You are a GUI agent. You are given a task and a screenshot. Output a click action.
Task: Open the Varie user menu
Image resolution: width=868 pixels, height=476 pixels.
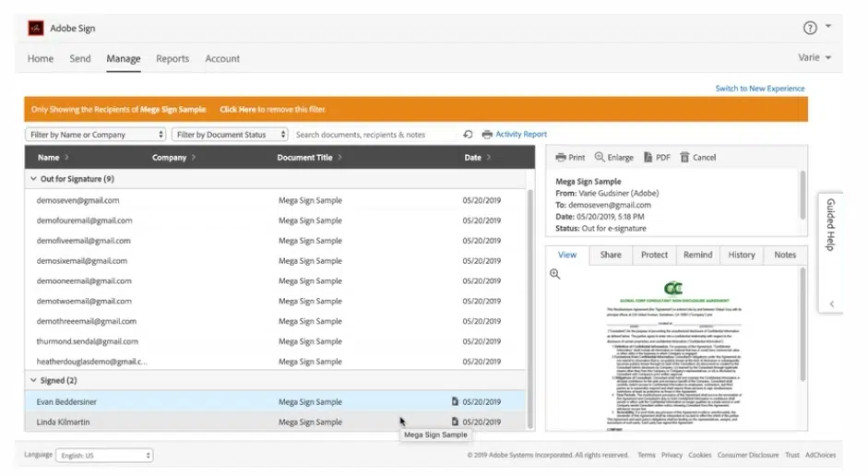point(814,57)
